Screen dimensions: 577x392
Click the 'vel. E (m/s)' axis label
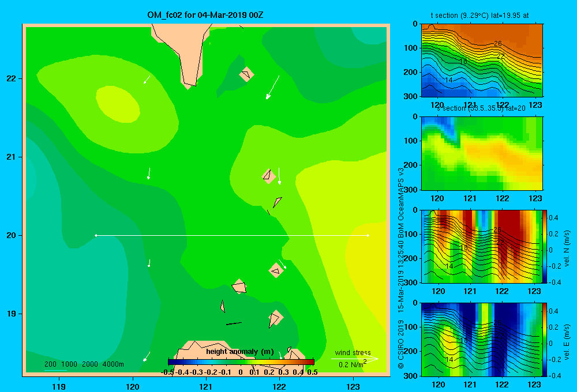[567, 342]
